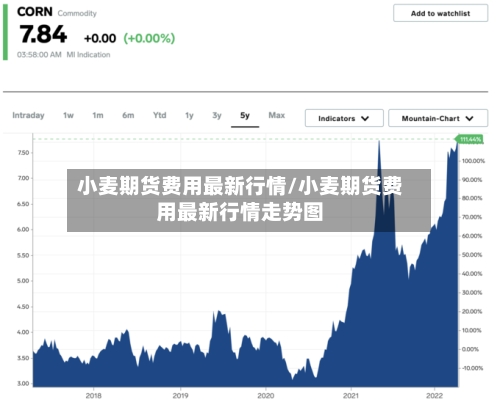Select the Intraday time range tab
Screen dimensions: 500x402
[28, 115]
